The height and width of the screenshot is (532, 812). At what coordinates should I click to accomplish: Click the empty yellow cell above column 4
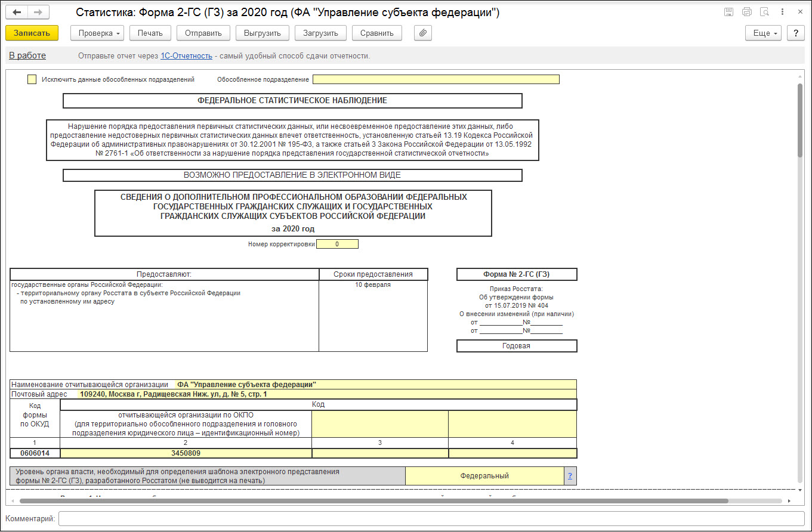[x=512, y=424]
